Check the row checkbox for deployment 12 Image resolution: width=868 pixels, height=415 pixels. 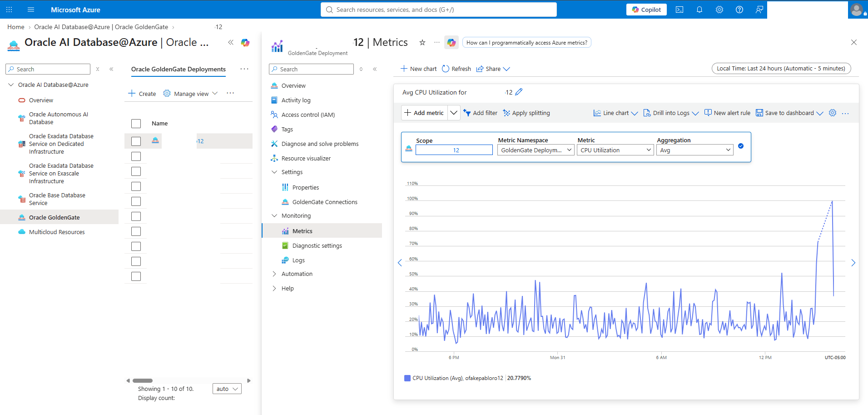coord(136,141)
